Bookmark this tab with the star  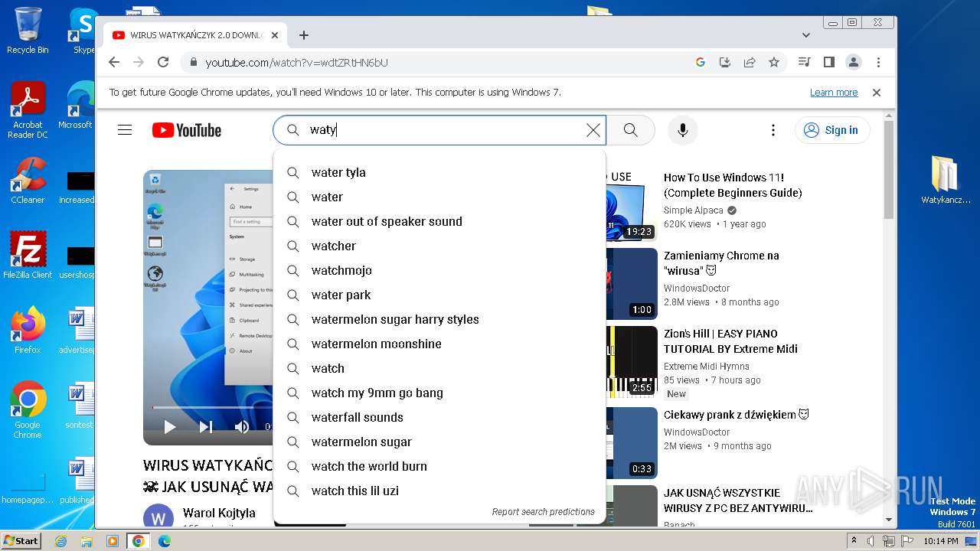774,62
